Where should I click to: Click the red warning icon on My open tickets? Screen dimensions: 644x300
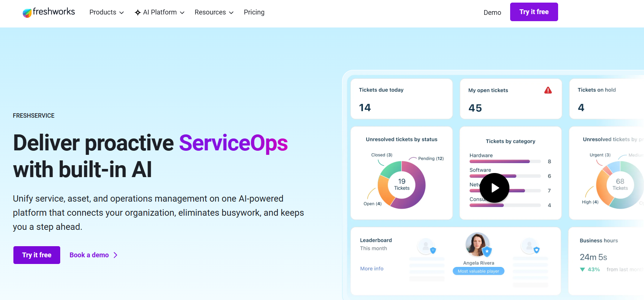(548, 90)
